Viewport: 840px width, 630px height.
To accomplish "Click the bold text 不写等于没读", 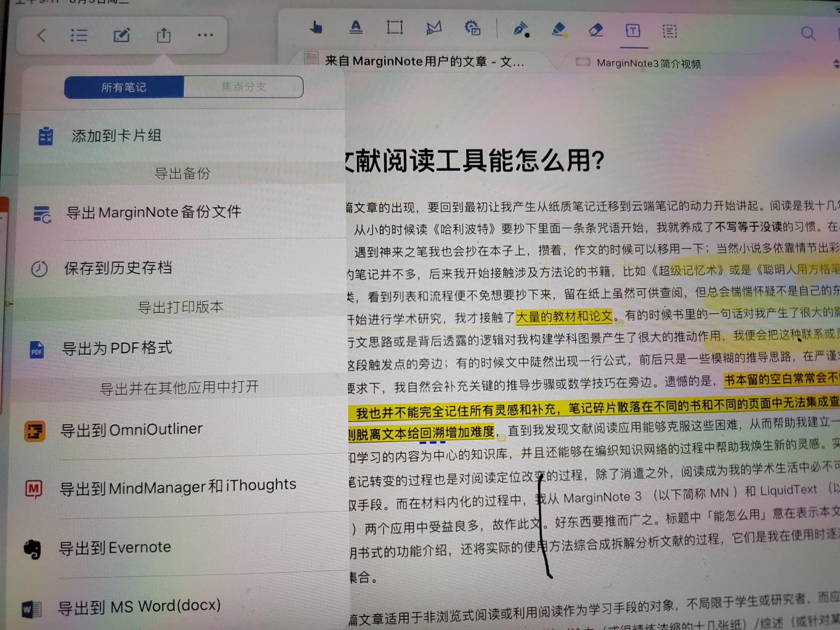I will pyautogui.click(x=748, y=226).
